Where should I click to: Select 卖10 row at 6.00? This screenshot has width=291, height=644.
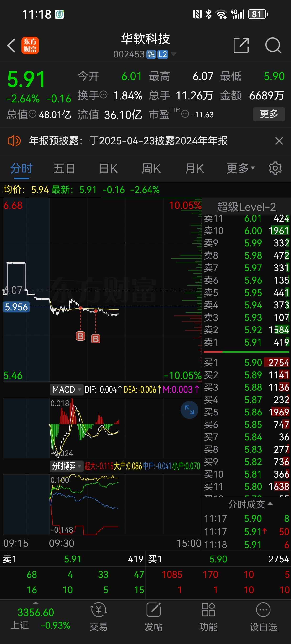point(246,230)
